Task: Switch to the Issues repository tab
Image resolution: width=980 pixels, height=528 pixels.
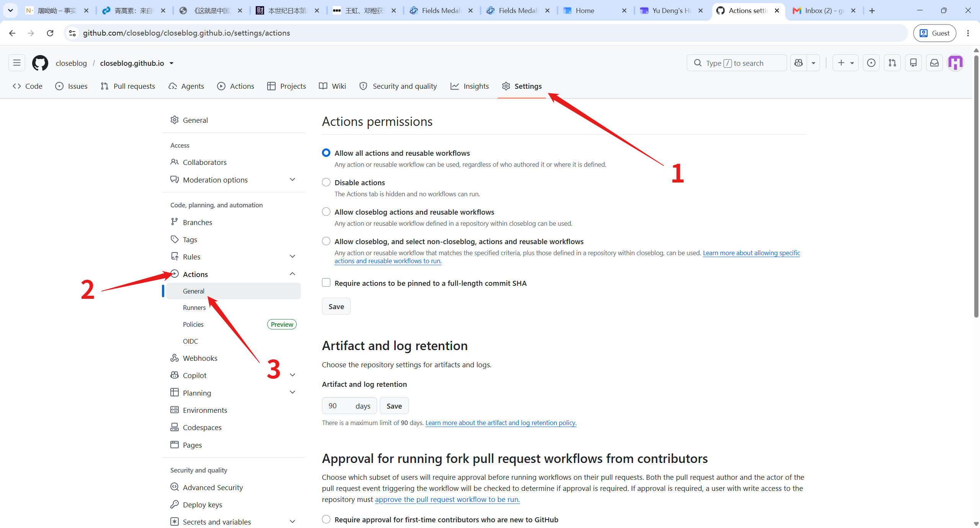Action: pos(71,86)
